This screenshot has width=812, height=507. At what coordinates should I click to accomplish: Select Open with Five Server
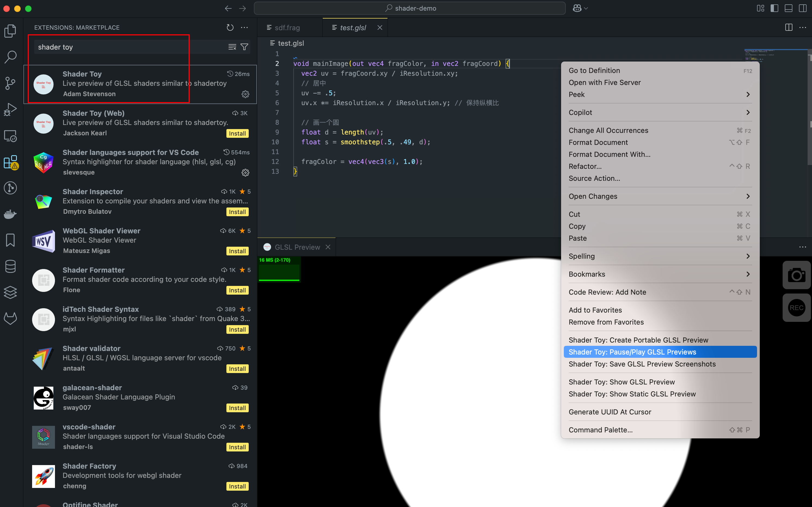coord(660,83)
